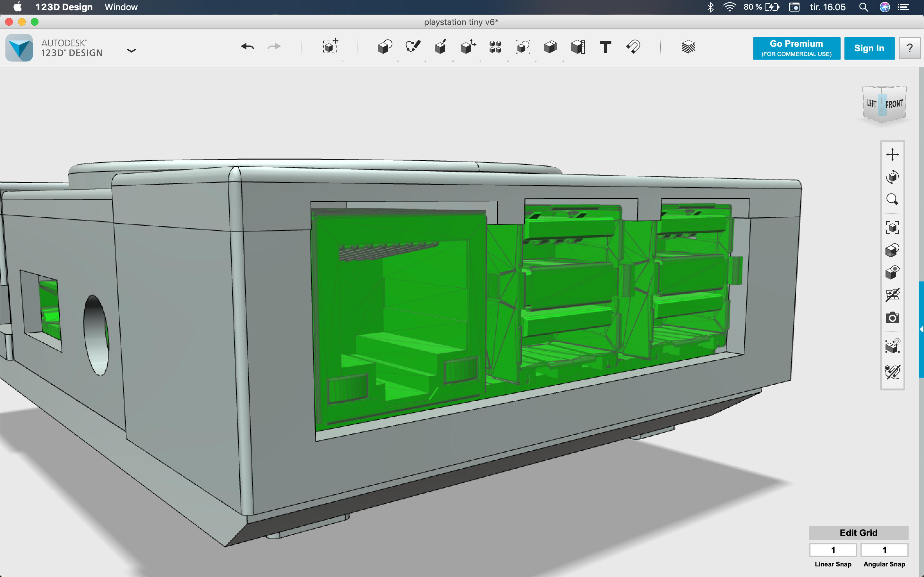Open the Construct tool icon
The height and width of the screenshot is (577, 924).
click(440, 47)
